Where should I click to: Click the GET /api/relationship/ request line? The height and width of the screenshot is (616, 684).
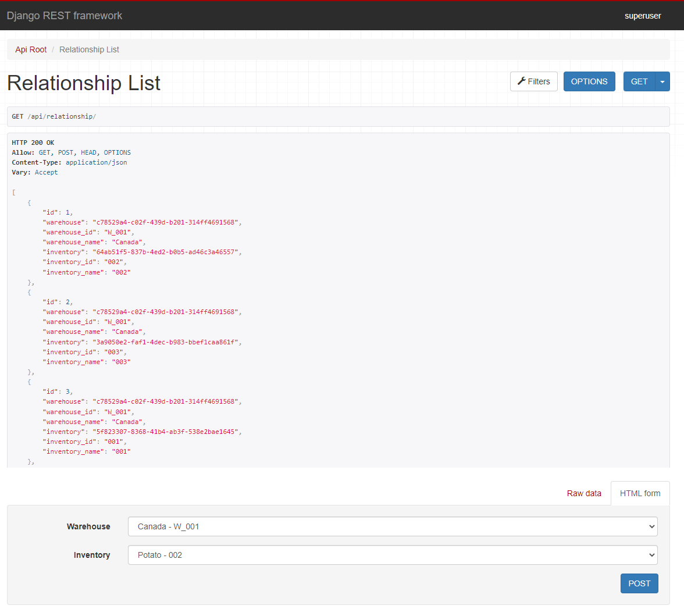click(x=54, y=116)
